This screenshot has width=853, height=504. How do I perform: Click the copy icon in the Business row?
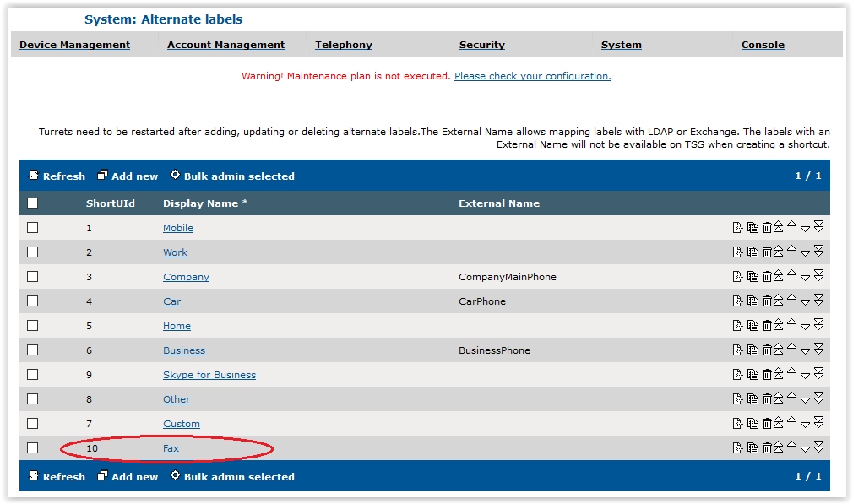click(x=752, y=350)
